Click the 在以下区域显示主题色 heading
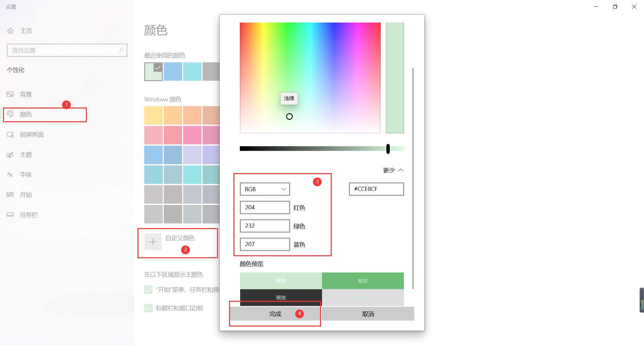Viewport: 644px width, 345px height. pos(173,275)
